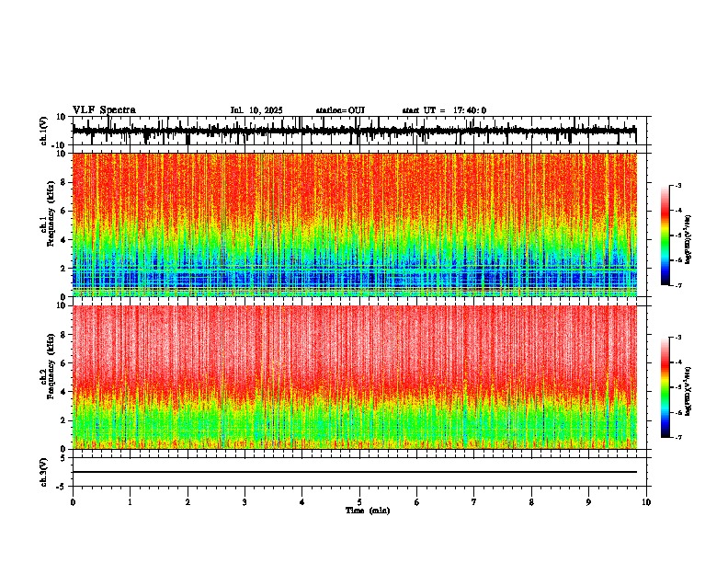The image size is (728, 563).
Task: Click the "-7" label on ch.1 colorbar
Action: click(677, 285)
